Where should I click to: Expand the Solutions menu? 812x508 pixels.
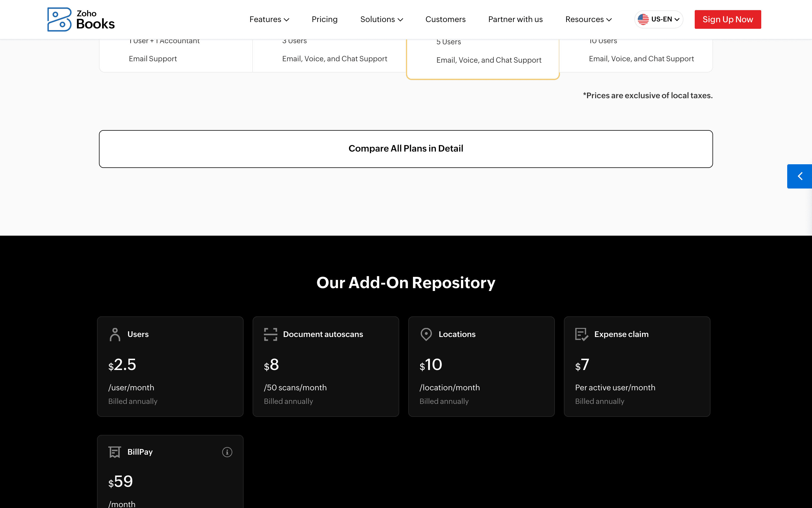tap(381, 19)
